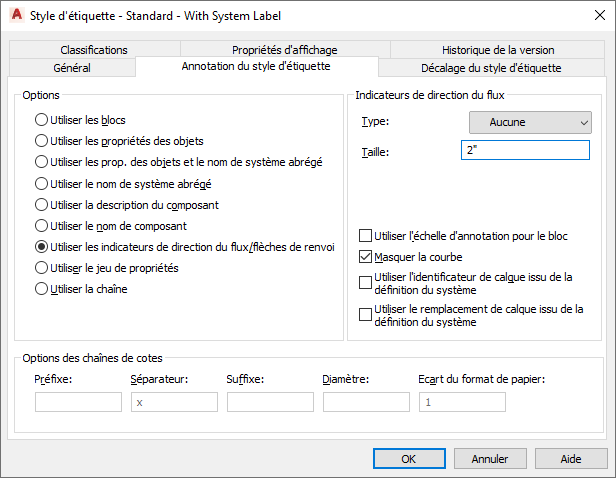The width and height of the screenshot is (616, 478).
Task: Click the Aide button
Action: pyautogui.click(x=571, y=459)
